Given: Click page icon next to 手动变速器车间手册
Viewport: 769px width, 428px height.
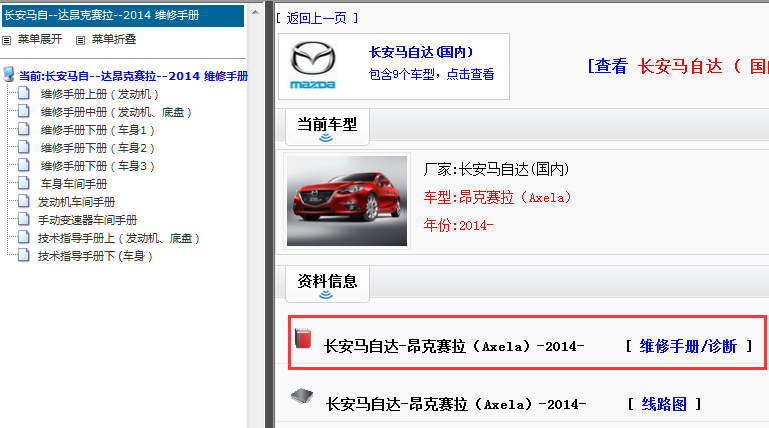Looking at the screenshot, I should [x=24, y=219].
